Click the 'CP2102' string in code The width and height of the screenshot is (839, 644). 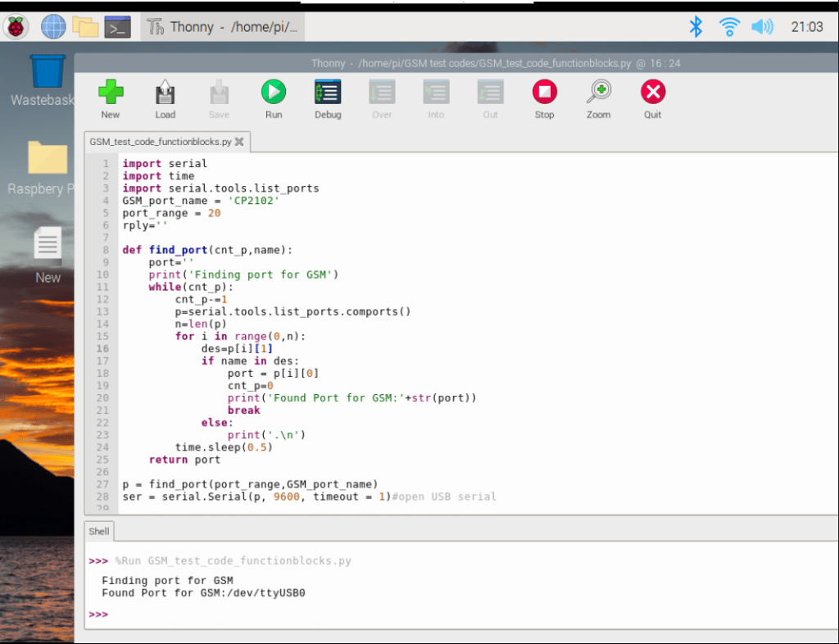(x=254, y=201)
